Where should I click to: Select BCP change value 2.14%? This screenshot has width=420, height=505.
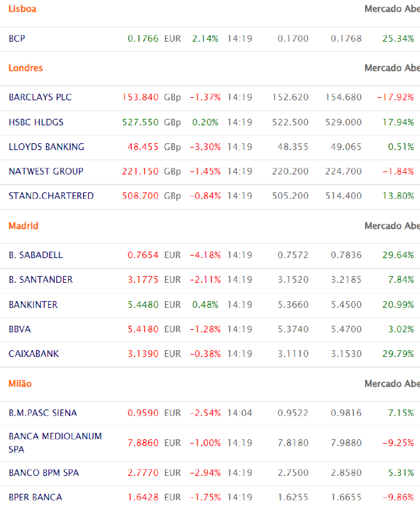(205, 39)
